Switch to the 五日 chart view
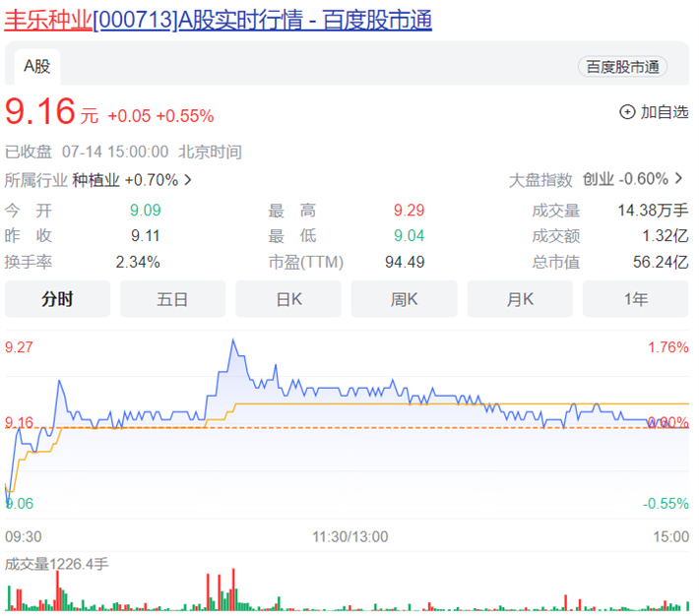The height and width of the screenshot is (616, 699). click(x=172, y=299)
